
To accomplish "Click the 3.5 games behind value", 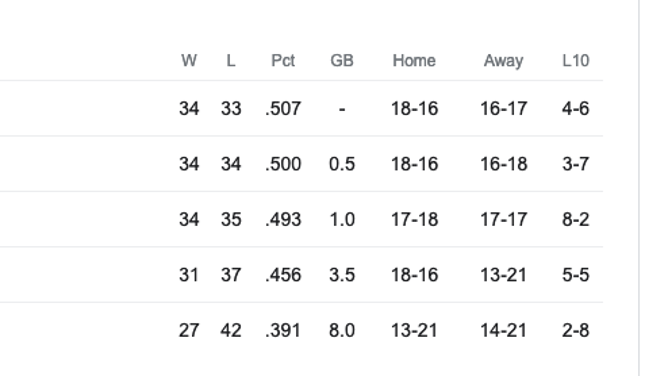I will (342, 275).
